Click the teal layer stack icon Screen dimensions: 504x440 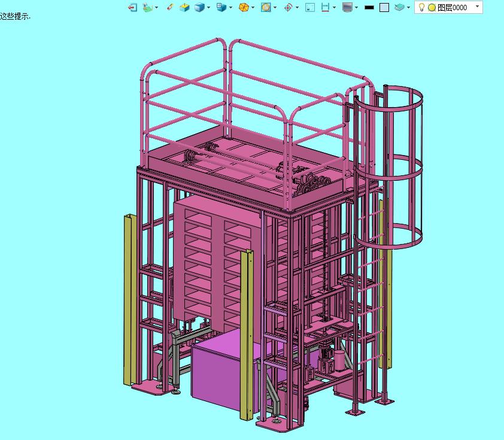tap(399, 7)
